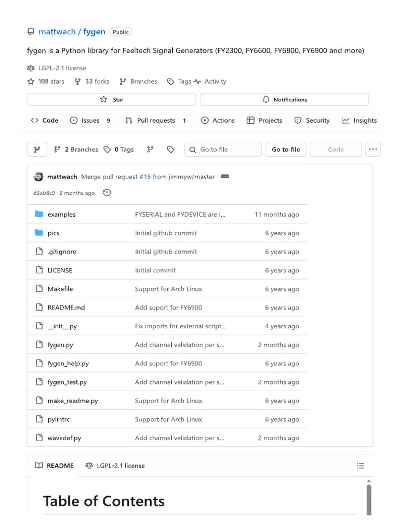Screen dimensions: 399x532
Task: Click the standalone tag icon before search box
Action: click(x=170, y=150)
